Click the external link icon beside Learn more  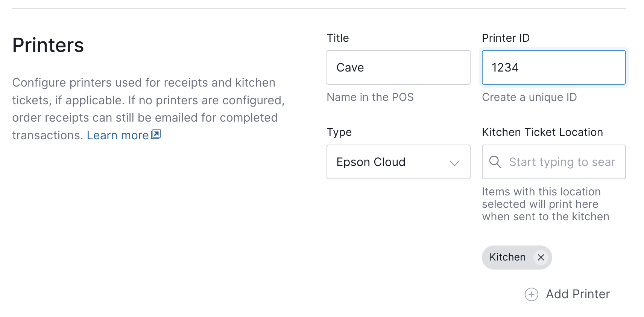tap(155, 134)
